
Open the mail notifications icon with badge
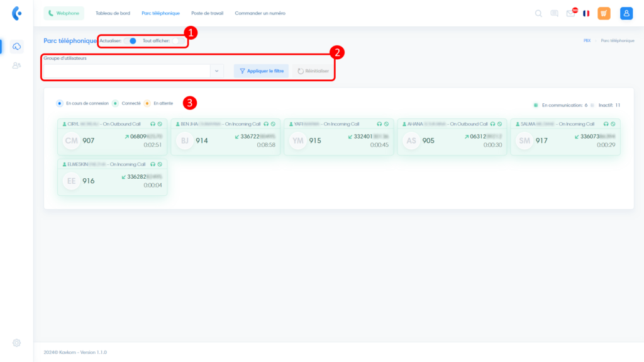[570, 13]
